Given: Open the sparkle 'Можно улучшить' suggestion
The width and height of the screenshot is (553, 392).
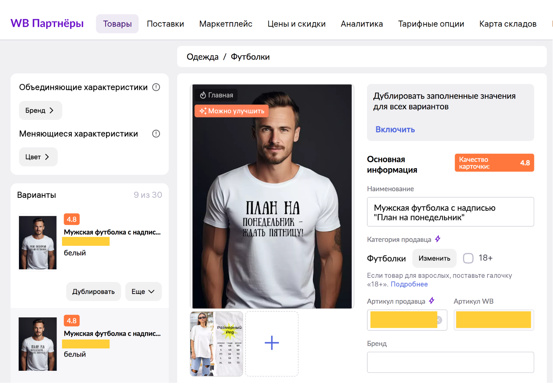Looking at the screenshot, I should pos(231,111).
